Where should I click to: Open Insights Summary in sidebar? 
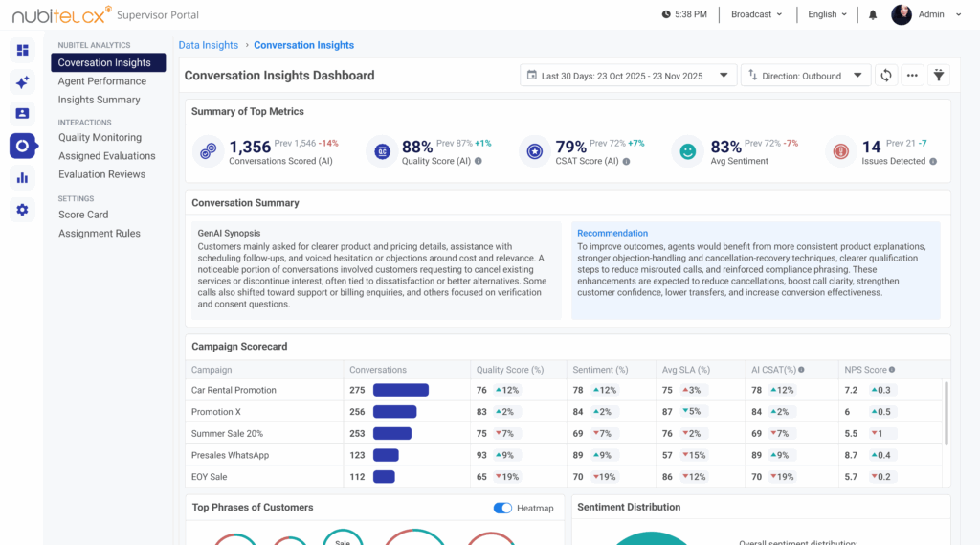99,100
